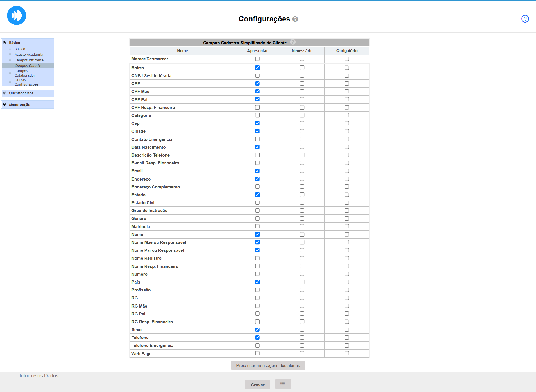Click Processar mensagens dos alunos button
The height and width of the screenshot is (392, 536).
point(268,366)
